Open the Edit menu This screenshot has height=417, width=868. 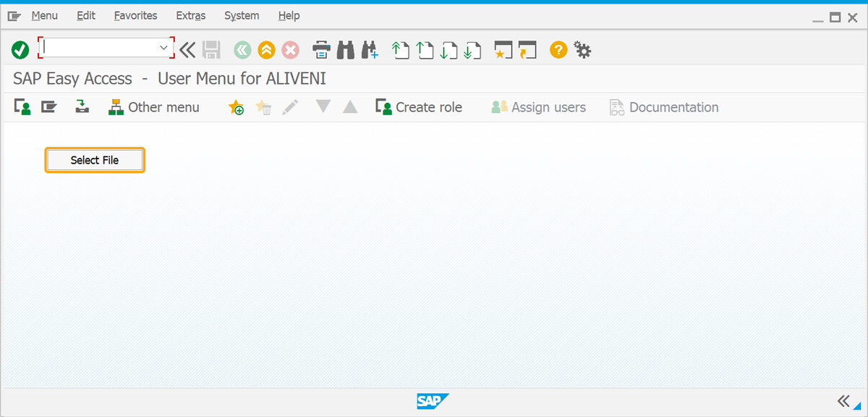[x=86, y=15]
